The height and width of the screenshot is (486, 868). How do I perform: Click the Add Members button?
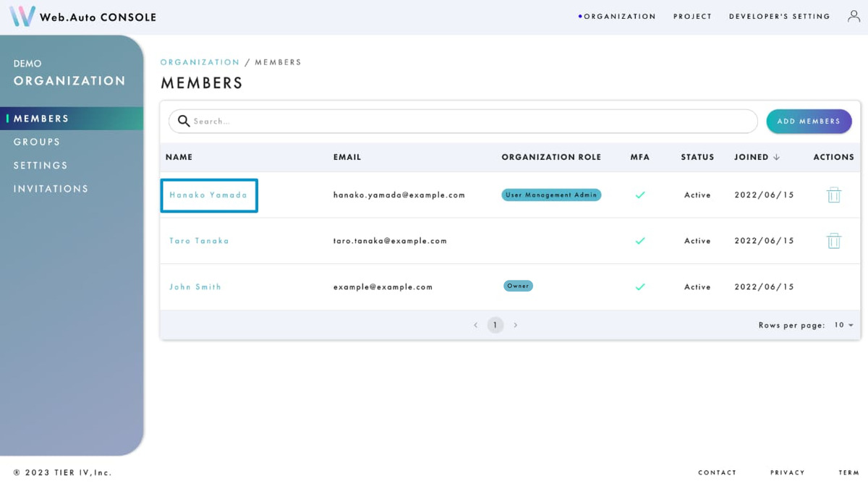pos(809,121)
